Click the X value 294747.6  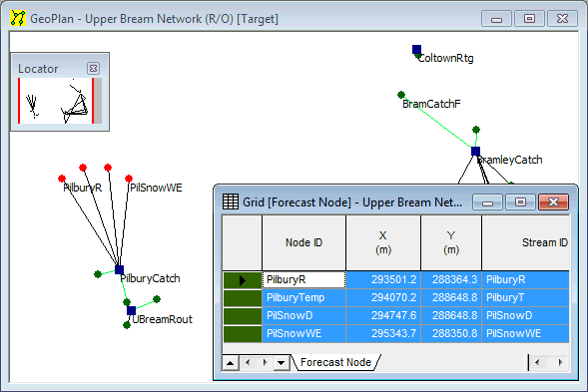tap(383, 315)
